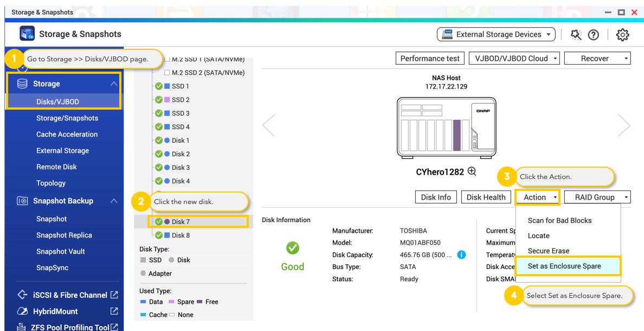This screenshot has width=644, height=331.
Task: Click the Disk Health button
Action: [x=486, y=198]
